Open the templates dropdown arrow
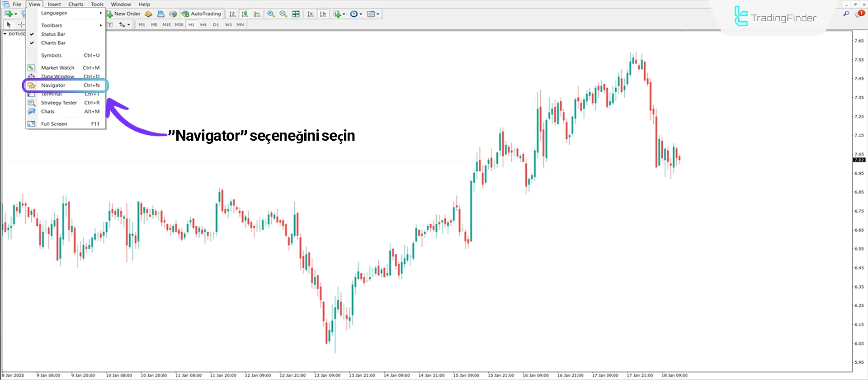This screenshot has width=868, height=380. click(x=378, y=14)
